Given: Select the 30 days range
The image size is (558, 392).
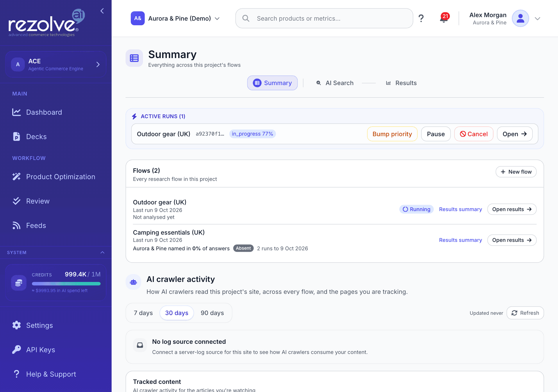Looking at the screenshot, I should (177, 313).
